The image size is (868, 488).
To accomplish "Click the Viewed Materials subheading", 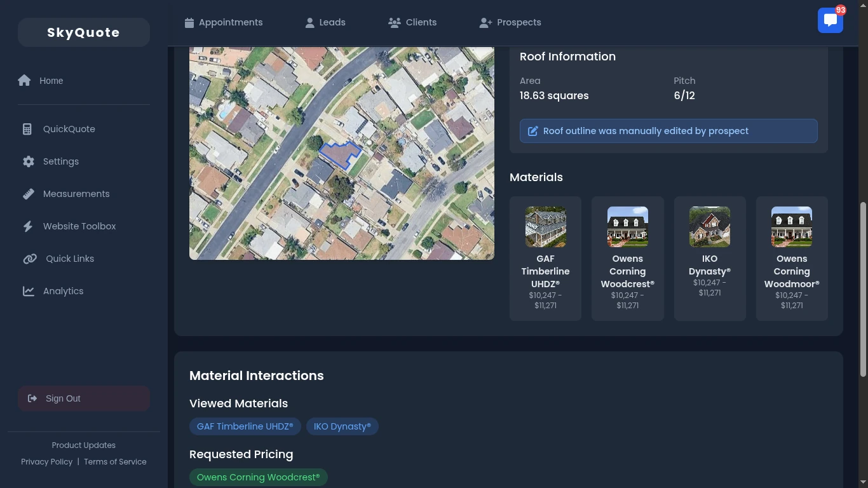I will pyautogui.click(x=238, y=403).
